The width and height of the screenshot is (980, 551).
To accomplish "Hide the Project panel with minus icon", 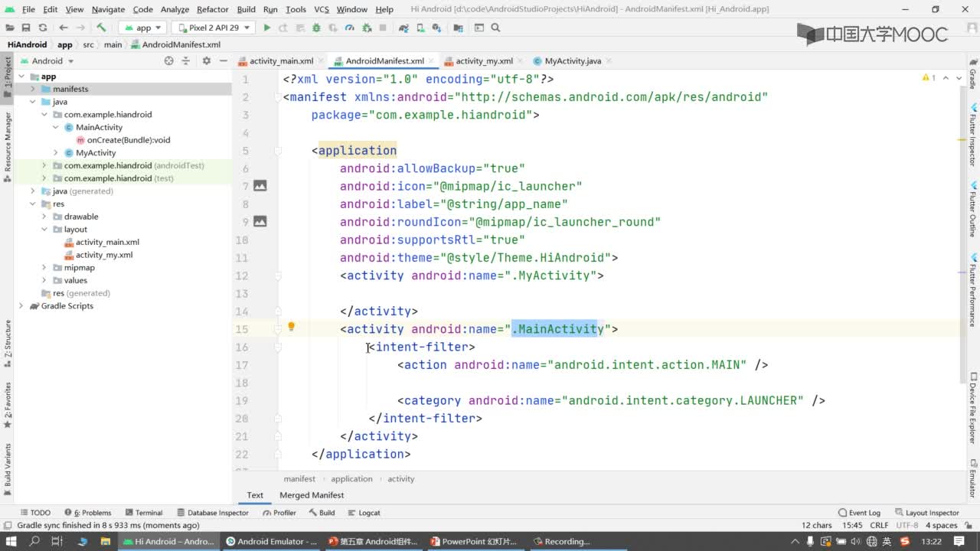I will click(x=223, y=60).
